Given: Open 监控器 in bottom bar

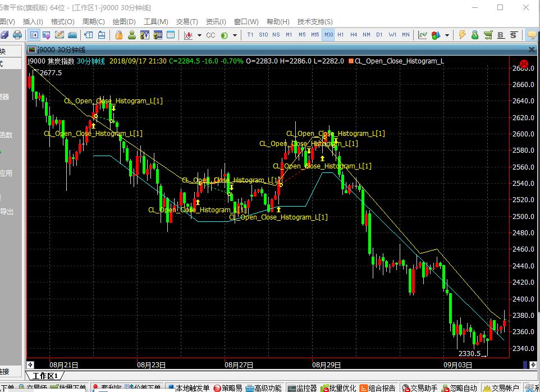Looking at the screenshot, I should click(302, 388).
